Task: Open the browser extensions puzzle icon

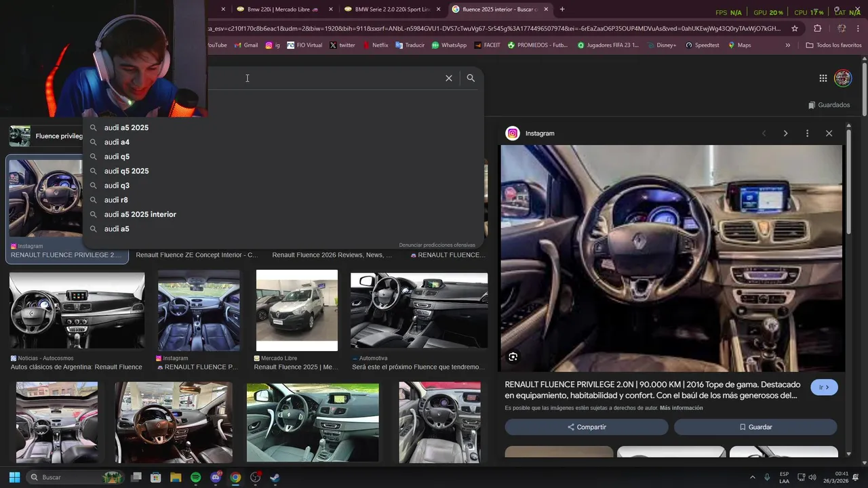Action: point(817,28)
